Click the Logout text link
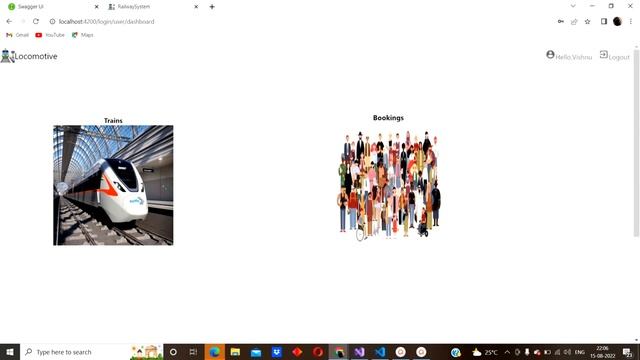Image resolution: width=640 pixels, height=360 pixels. [619, 58]
